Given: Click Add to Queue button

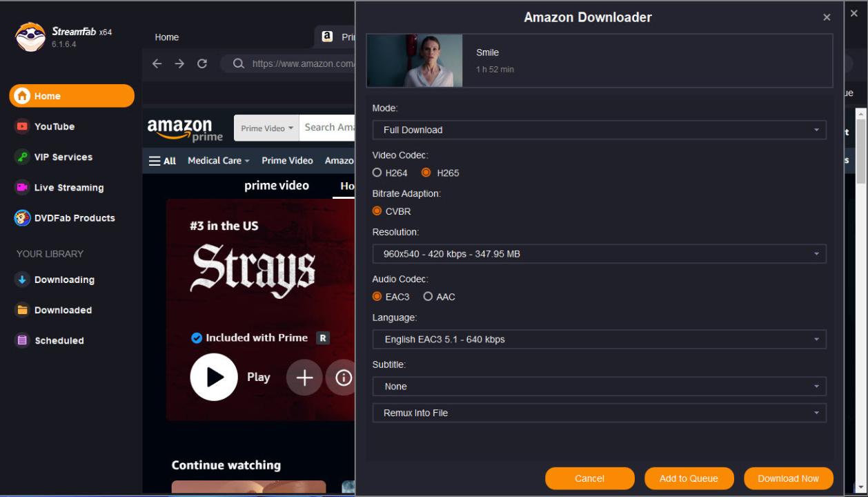Looking at the screenshot, I should (x=689, y=478).
